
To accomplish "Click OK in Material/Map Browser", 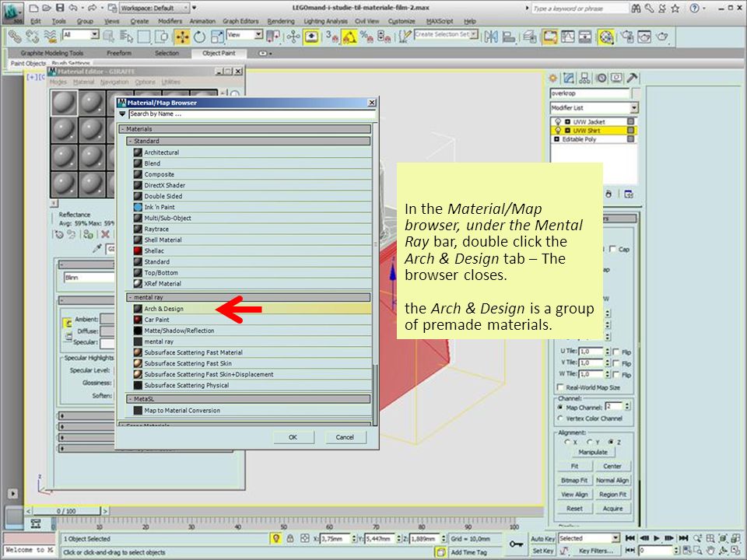I will click(293, 437).
